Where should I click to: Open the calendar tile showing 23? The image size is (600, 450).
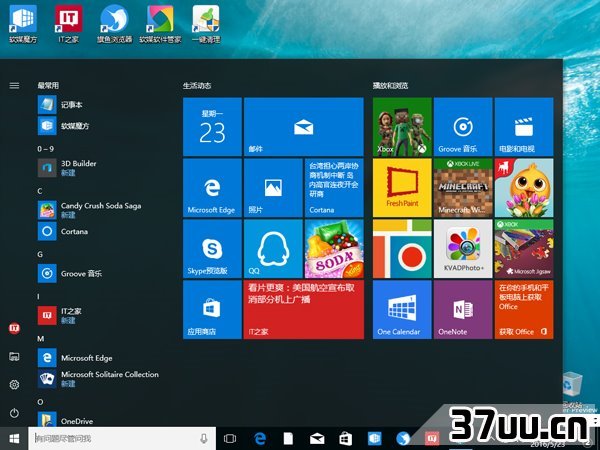point(212,127)
